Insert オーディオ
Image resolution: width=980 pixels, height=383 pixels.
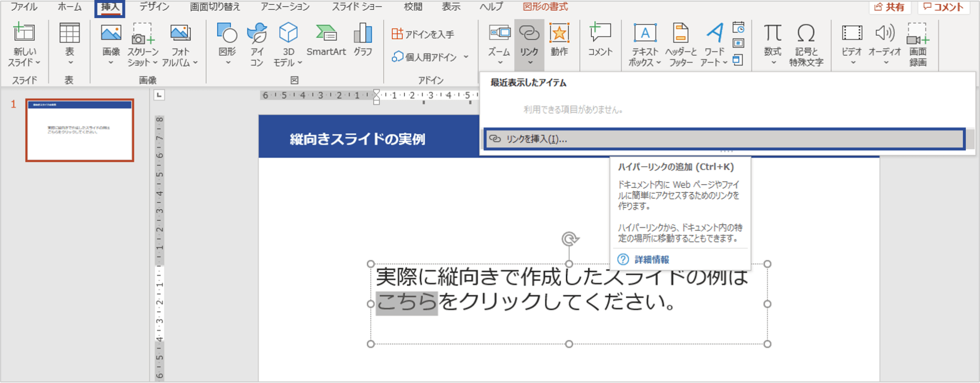point(885,45)
